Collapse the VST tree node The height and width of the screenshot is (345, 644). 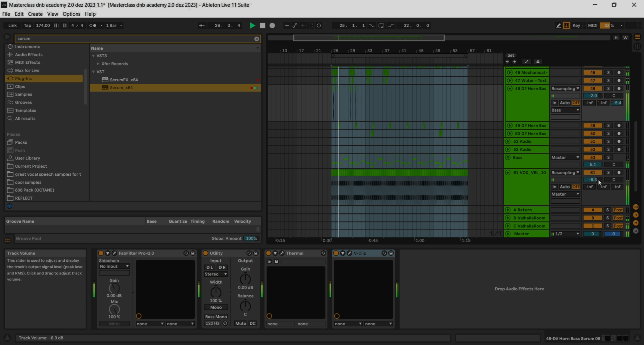pyautogui.click(x=93, y=72)
